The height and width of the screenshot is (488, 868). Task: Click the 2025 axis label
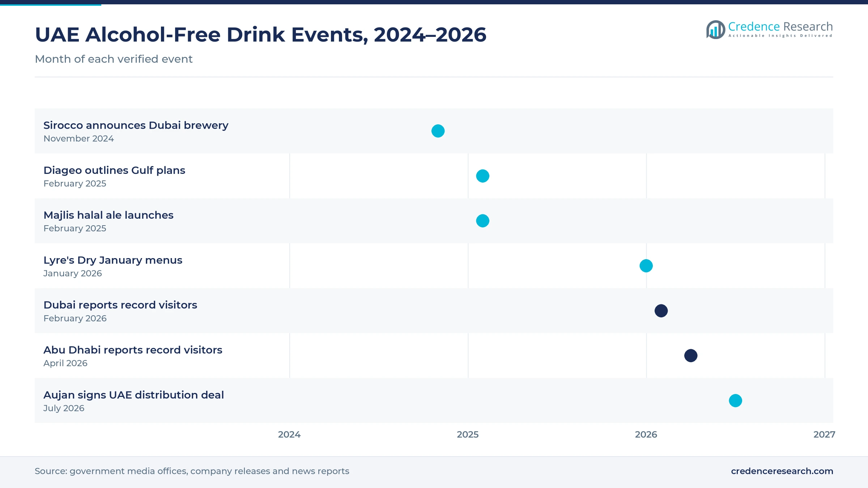coord(468,435)
